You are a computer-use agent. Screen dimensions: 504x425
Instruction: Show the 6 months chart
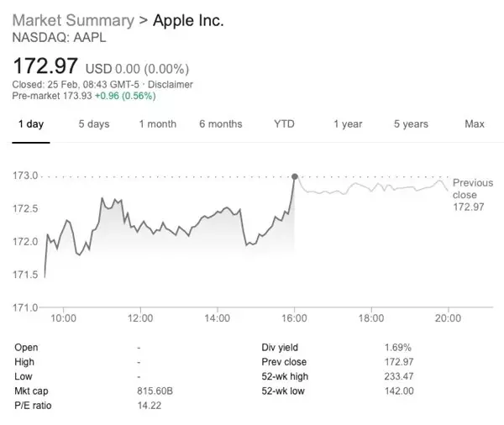[x=220, y=124]
